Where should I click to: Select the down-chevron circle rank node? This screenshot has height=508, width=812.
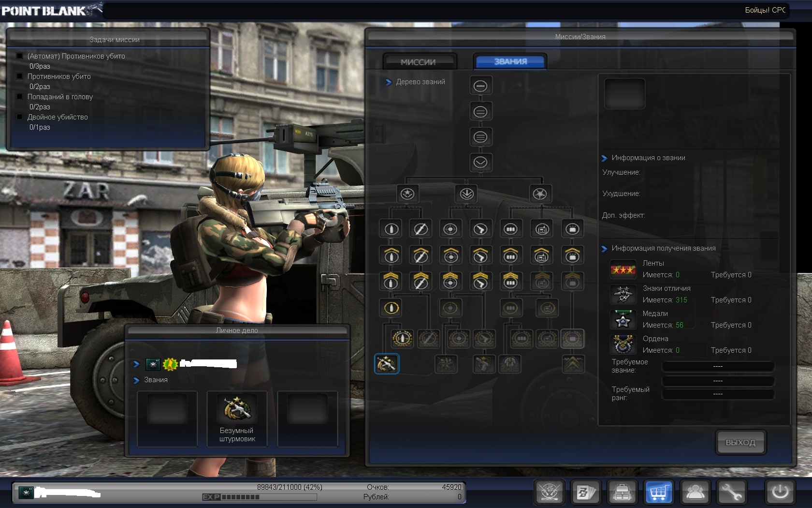pyautogui.click(x=480, y=162)
